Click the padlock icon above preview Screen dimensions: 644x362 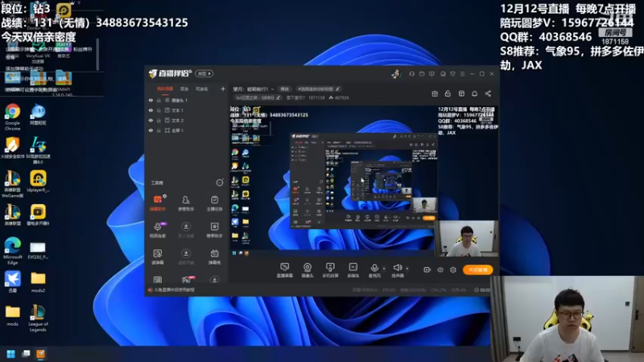pos(448,93)
